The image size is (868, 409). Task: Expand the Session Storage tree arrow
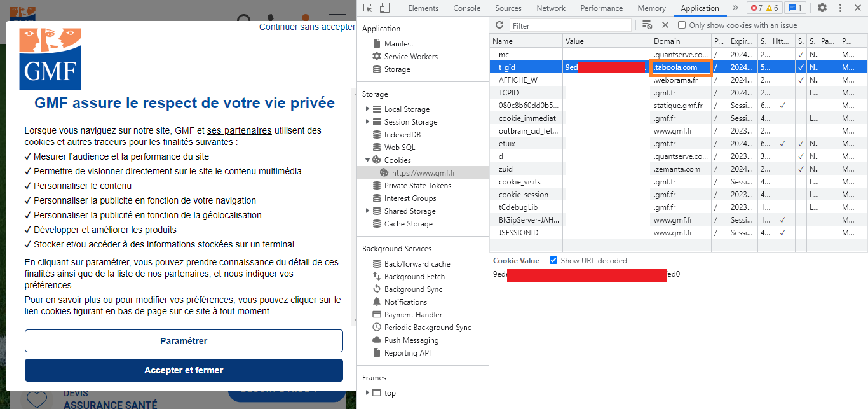point(367,122)
